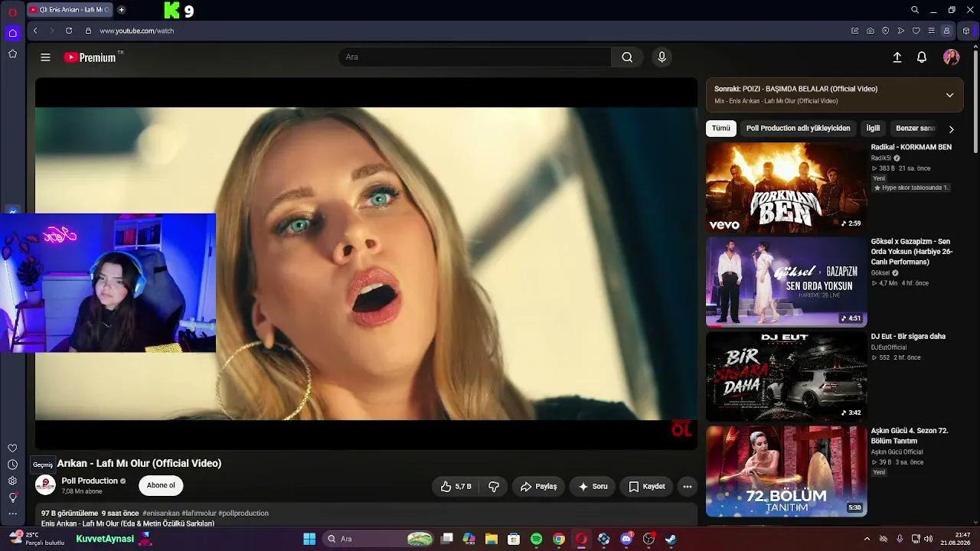Dislike the Lafı Mı Olur video
This screenshot has height=551, width=980.
point(494,487)
